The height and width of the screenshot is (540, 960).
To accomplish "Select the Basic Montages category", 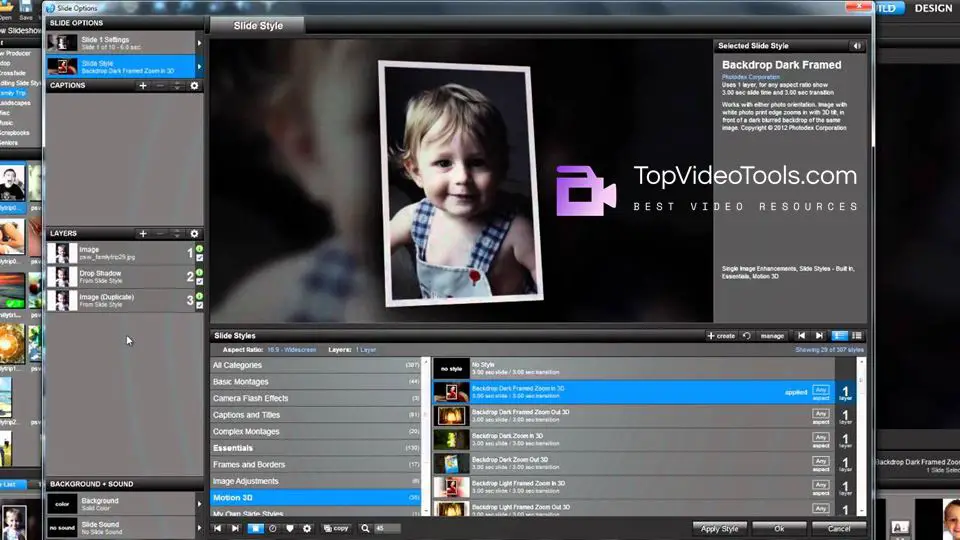I will 315,381.
